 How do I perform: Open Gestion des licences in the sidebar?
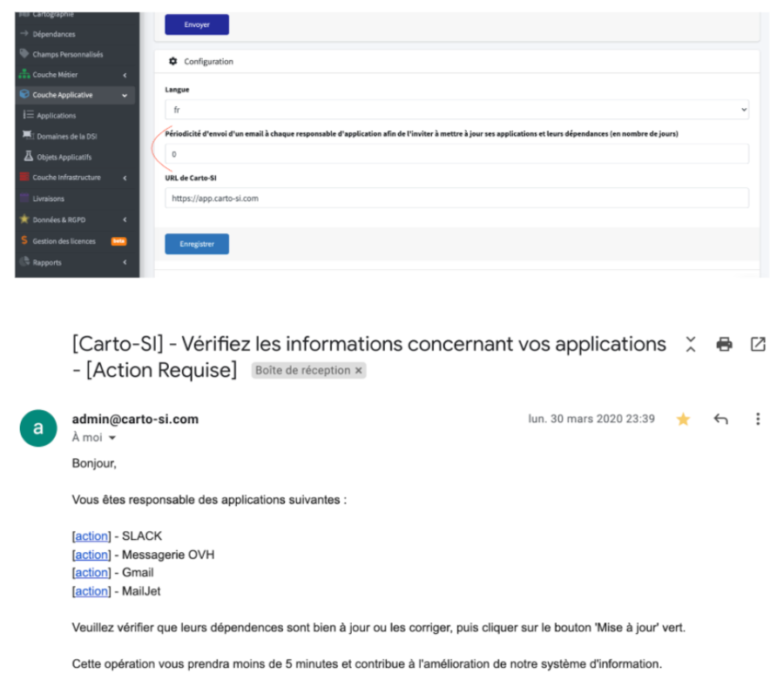tap(64, 241)
